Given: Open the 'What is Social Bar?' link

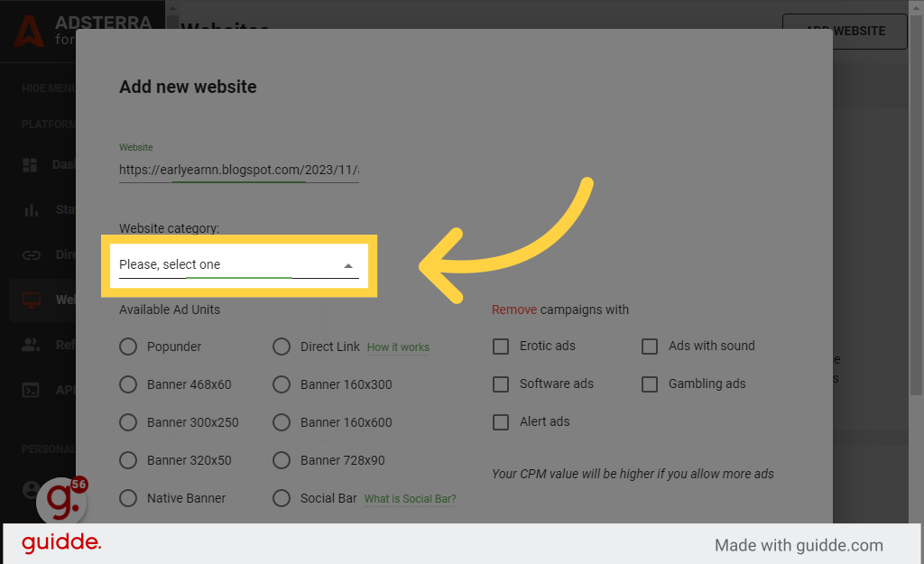Looking at the screenshot, I should point(410,498).
